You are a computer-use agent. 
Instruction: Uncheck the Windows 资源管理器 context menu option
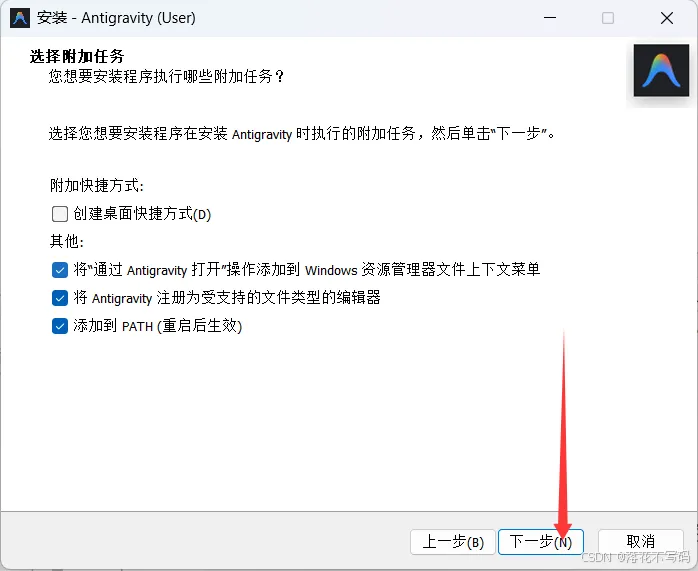click(60, 270)
